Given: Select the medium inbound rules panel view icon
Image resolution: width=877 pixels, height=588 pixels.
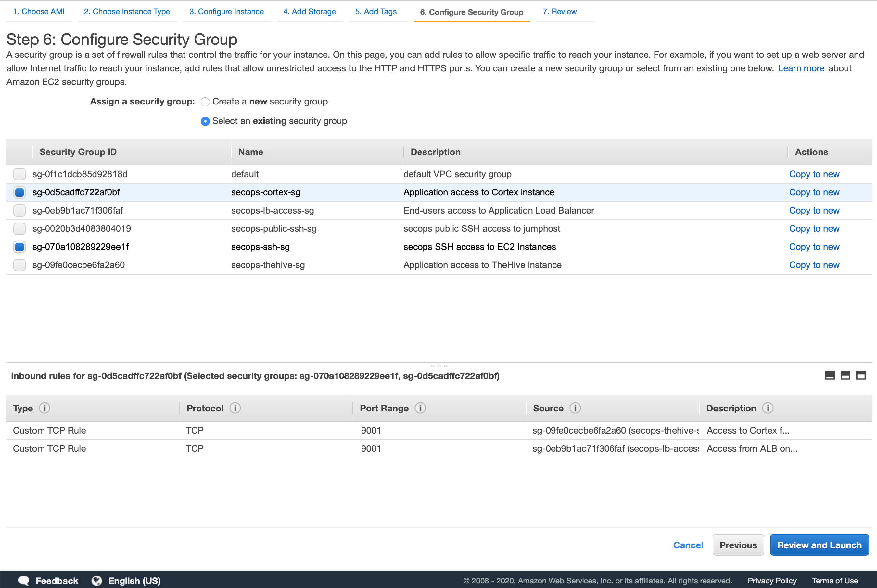Looking at the screenshot, I should click(x=845, y=375).
